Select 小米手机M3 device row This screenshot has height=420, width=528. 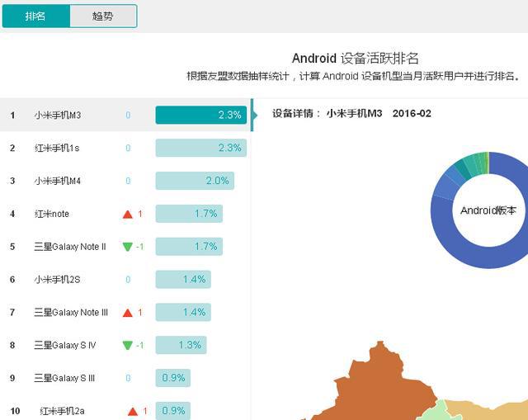125,115
